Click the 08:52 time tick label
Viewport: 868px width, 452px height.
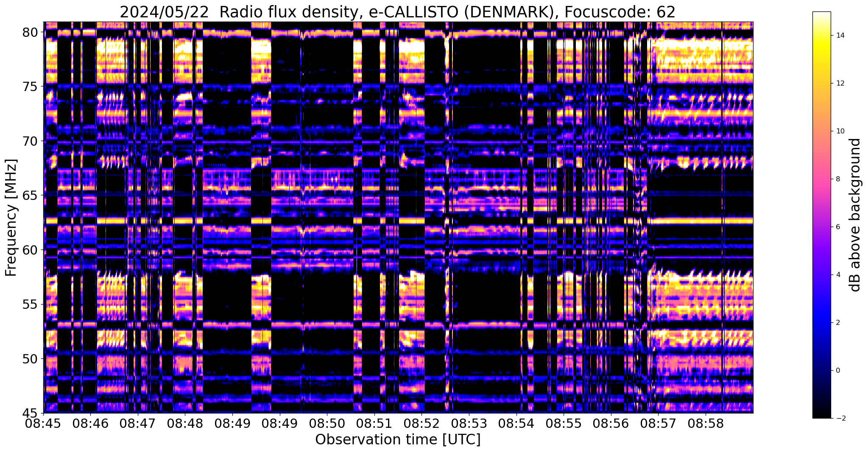422,424
